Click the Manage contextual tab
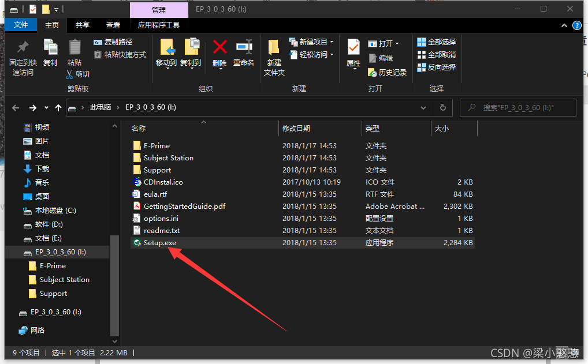 [x=159, y=10]
